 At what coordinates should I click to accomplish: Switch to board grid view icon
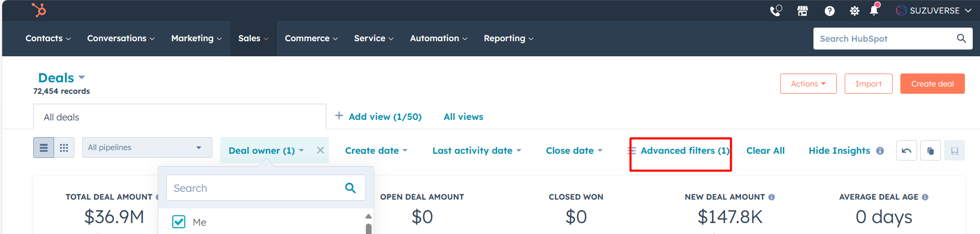(64, 147)
